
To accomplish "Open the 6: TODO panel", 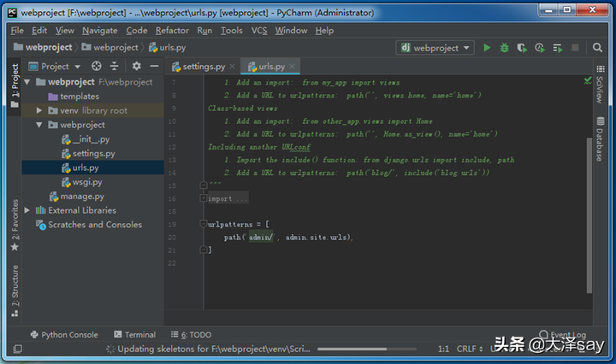I will [x=192, y=335].
